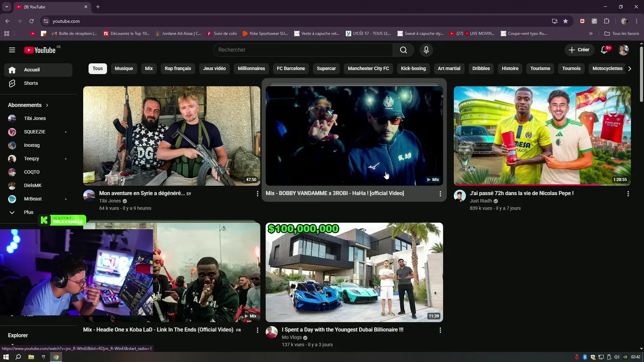
Task: Open BOBBY VANDAMME x 3ROBI mix title
Action: click(335, 194)
